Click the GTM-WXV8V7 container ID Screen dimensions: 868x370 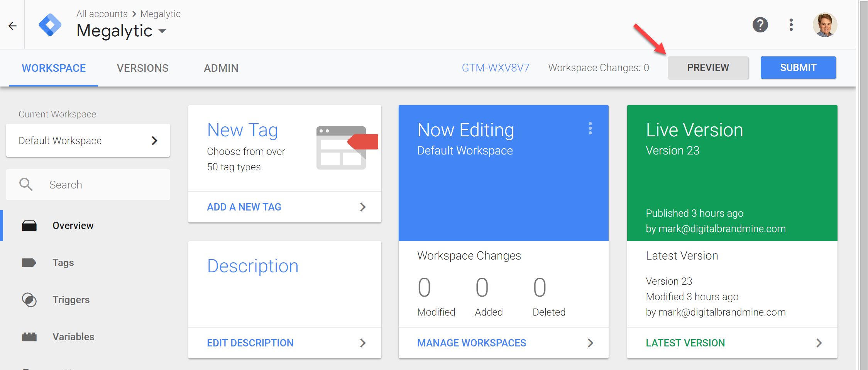(495, 68)
